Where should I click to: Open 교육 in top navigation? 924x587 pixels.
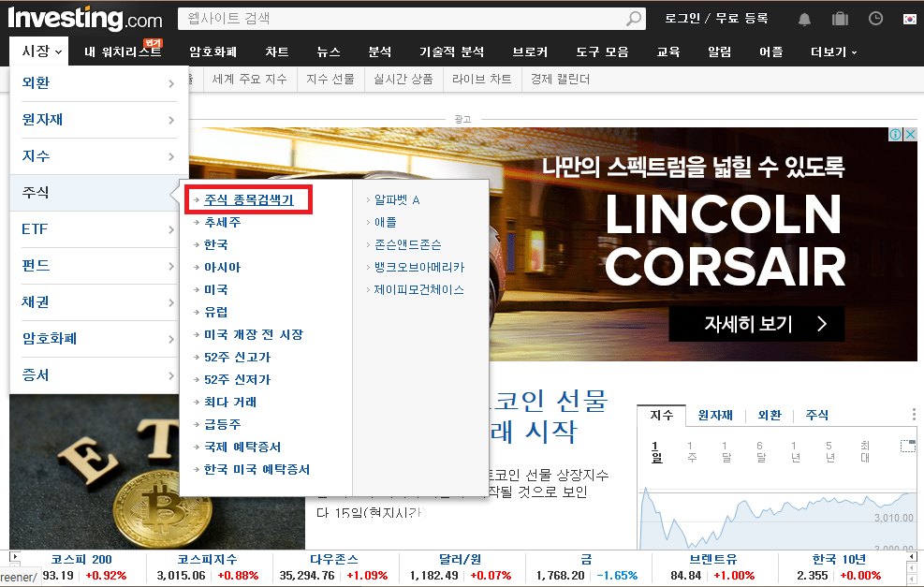[x=668, y=51]
